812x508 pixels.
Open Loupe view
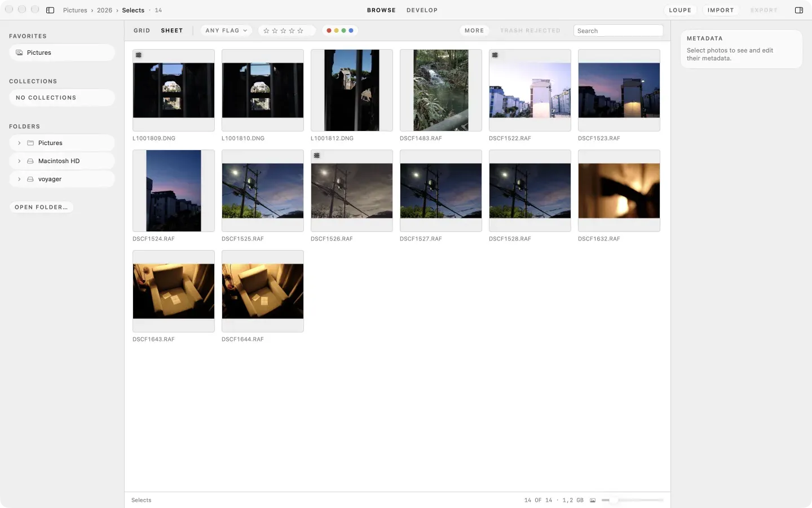pyautogui.click(x=680, y=10)
